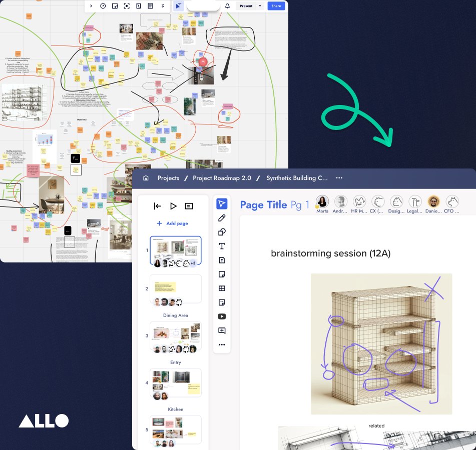Open notifications bell in whiteboard

point(227,6)
